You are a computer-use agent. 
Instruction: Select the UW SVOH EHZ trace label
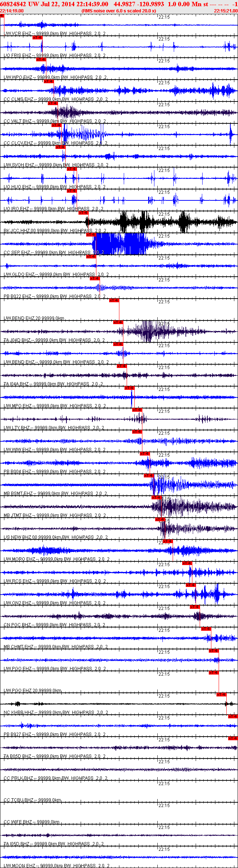click(56, 165)
